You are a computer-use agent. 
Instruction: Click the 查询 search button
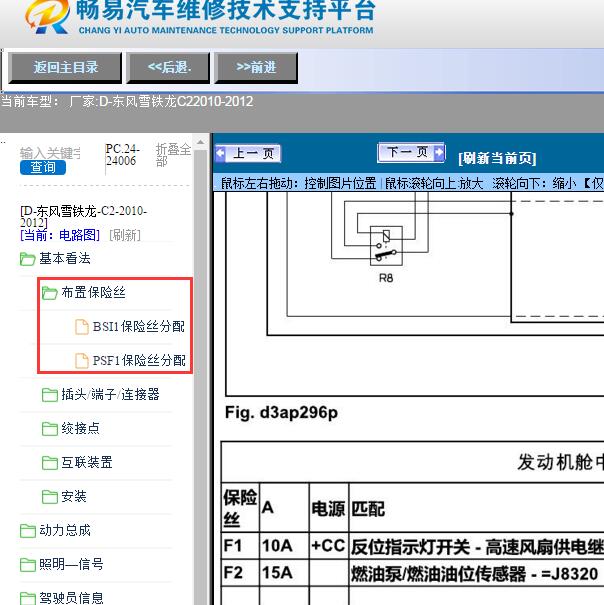click(x=43, y=167)
